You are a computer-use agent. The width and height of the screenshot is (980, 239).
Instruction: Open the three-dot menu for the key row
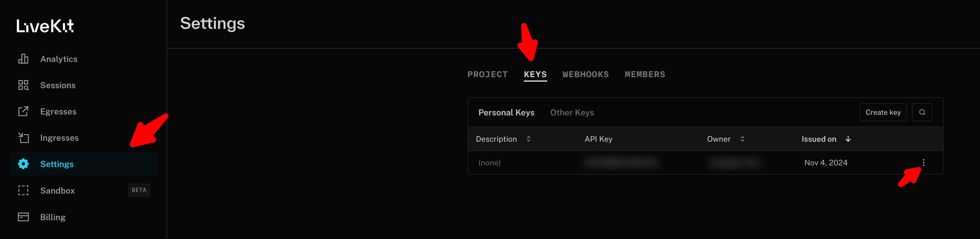coord(923,162)
